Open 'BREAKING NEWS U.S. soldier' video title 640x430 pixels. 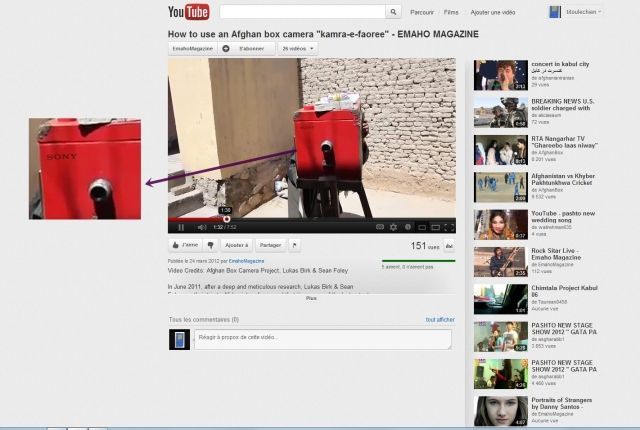562,104
